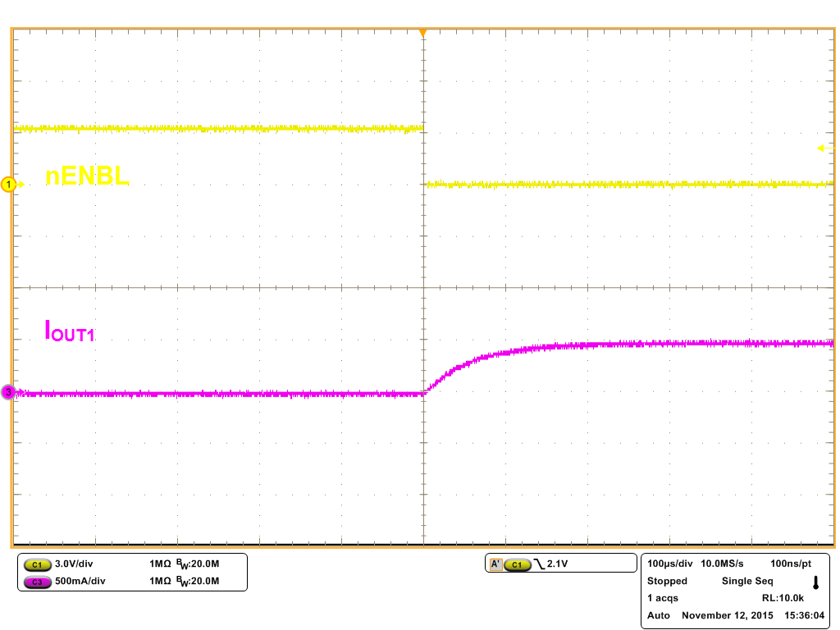
Task: Click the 1 acqs counter
Action: (x=663, y=598)
